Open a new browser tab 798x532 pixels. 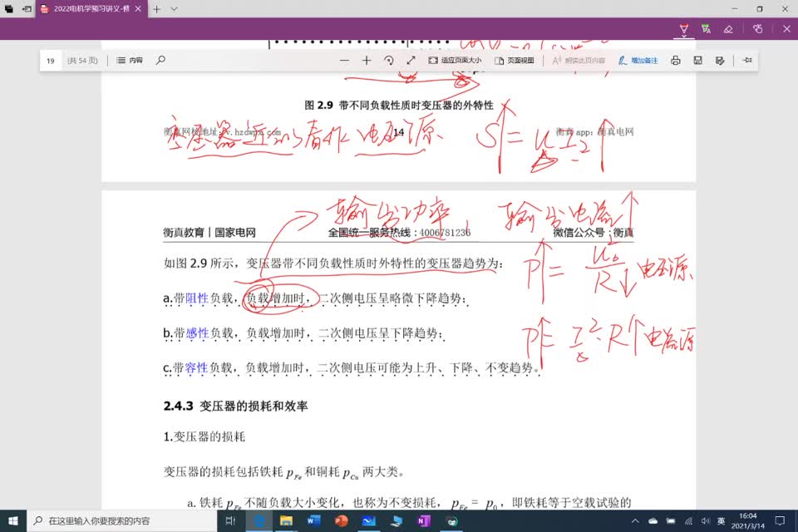click(157, 9)
